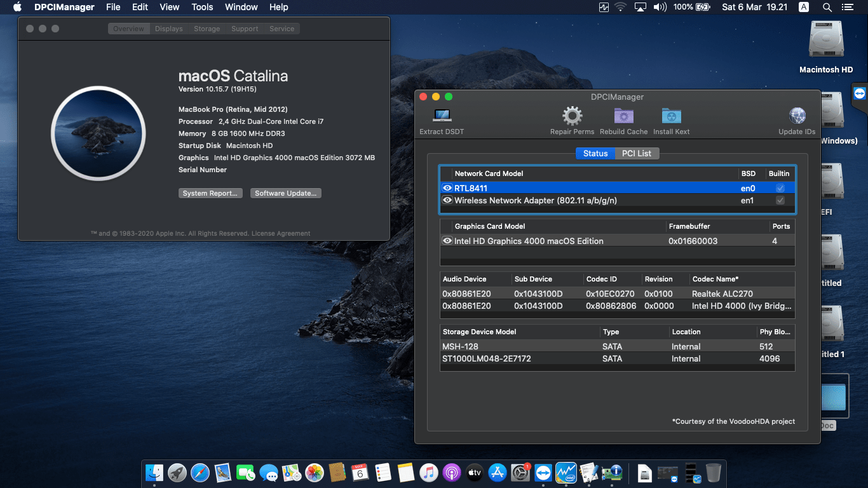Open Mail stamp icon in dock

pos(222,472)
